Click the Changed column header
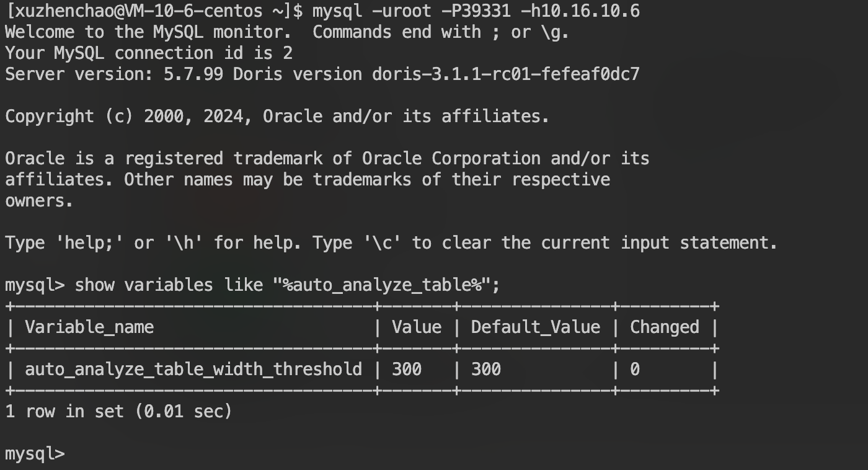 [664, 327]
